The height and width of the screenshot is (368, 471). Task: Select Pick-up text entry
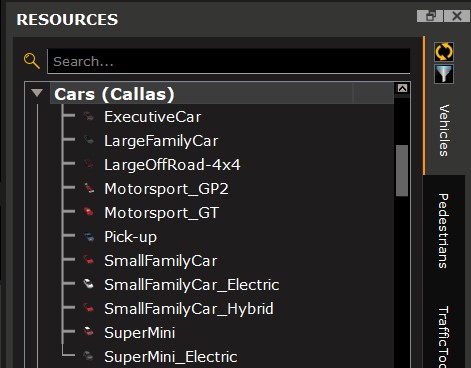pos(130,237)
